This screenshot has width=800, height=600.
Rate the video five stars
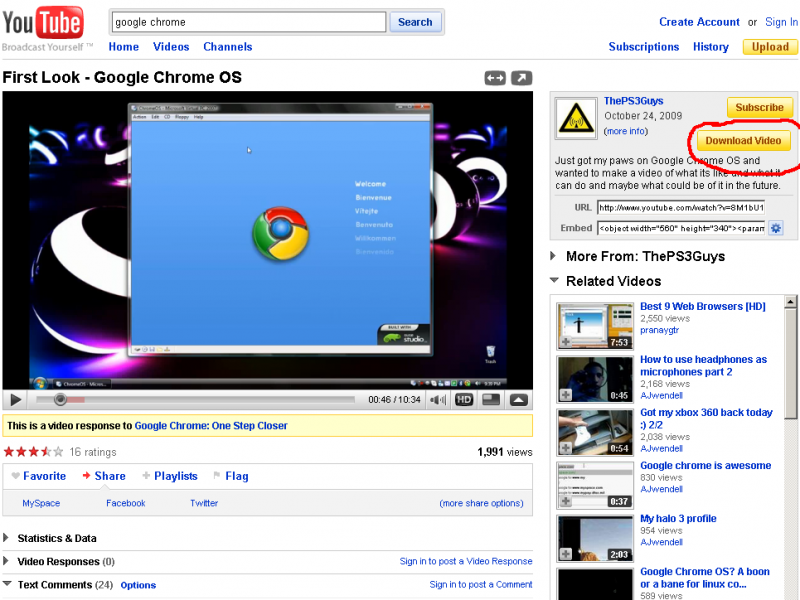(58, 452)
